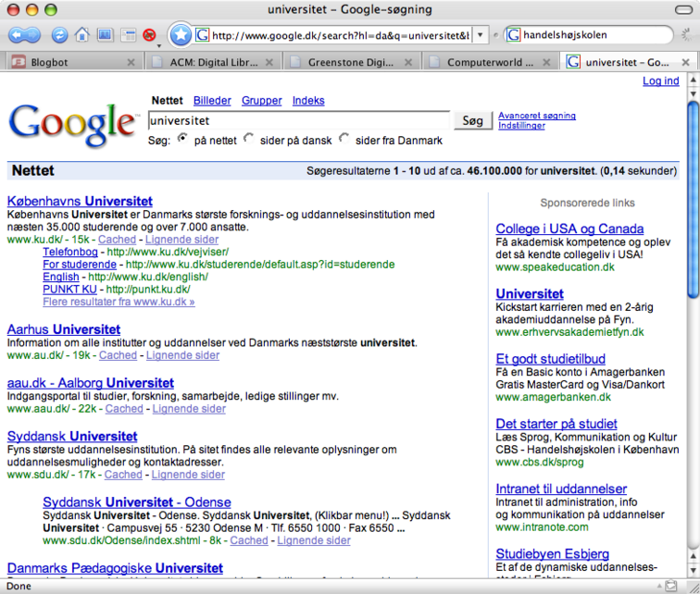The height and width of the screenshot is (594, 700).
Task: Go forward with the right arrow button
Action: click(33, 35)
